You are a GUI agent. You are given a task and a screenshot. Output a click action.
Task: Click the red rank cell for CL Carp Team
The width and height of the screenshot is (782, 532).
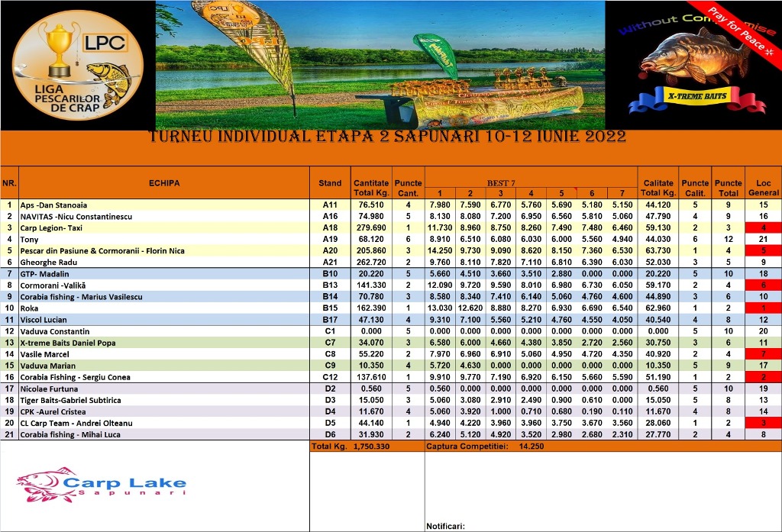click(763, 423)
